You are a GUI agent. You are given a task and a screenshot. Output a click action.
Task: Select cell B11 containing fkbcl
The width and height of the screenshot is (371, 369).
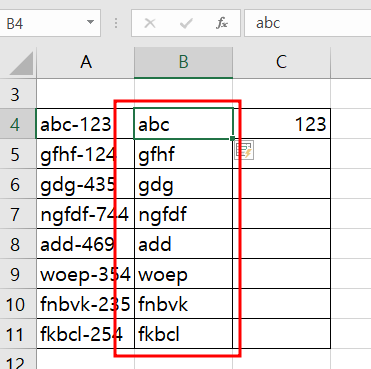point(183,334)
